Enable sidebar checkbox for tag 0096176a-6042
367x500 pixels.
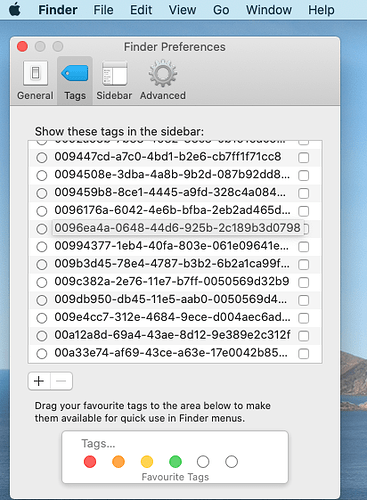click(304, 211)
